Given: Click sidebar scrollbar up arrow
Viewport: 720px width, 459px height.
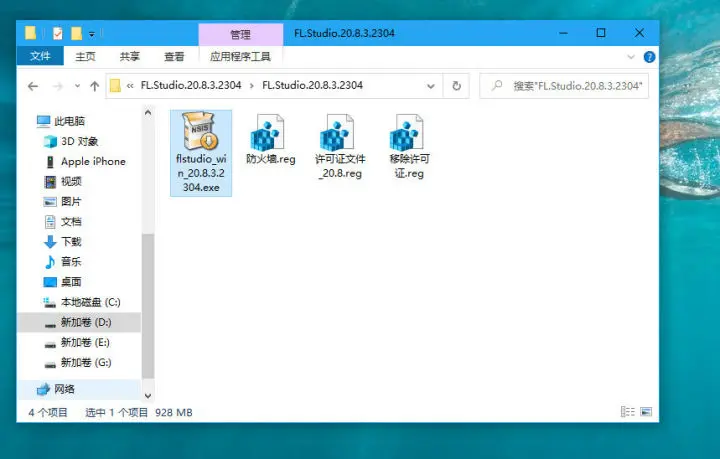Looking at the screenshot, I should point(148,112).
